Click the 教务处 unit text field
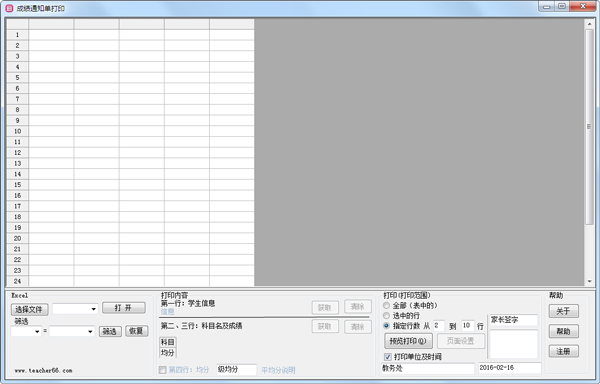This screenshot has width=600, height=384. pyautogui.click(x=427, y=368)
